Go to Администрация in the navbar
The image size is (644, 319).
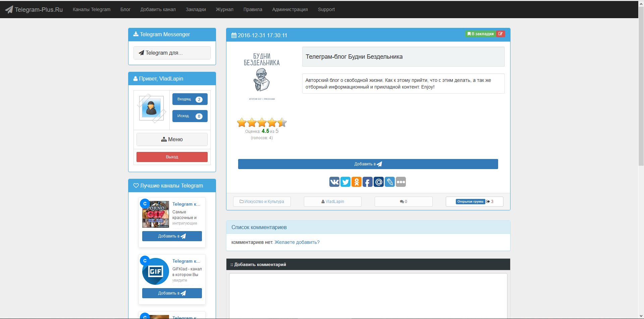(290, 9)
